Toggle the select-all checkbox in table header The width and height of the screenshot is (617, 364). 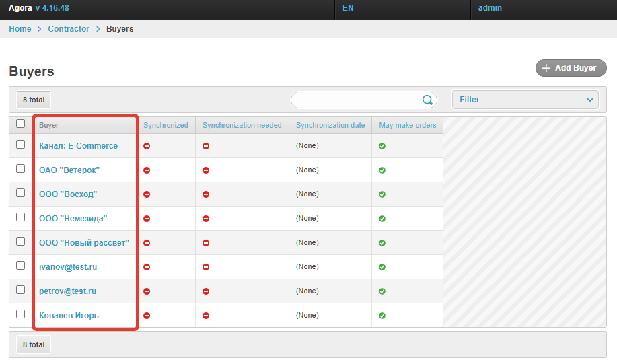(x=21, y=124)
